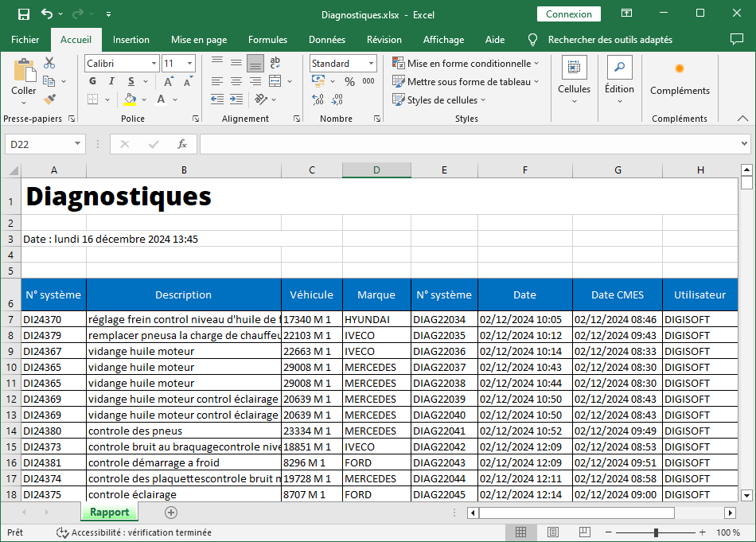Switch to the Formules tab
The image size is (756, 542).
pos(267,40)
